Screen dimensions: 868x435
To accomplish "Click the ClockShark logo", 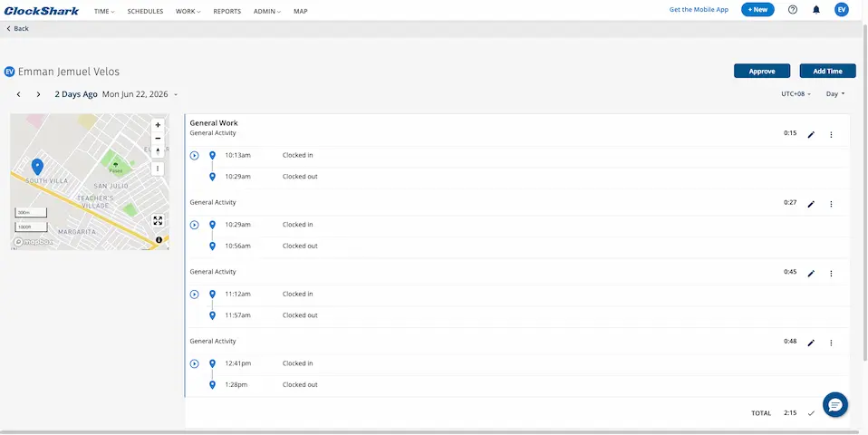I will coord(41,11).
